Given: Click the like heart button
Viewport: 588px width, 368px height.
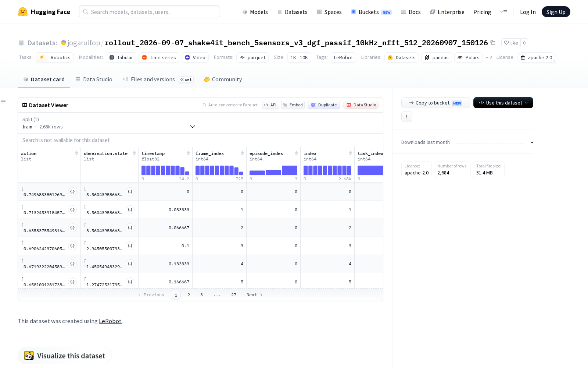Looking at the screenshot, I should click(511, 43).
